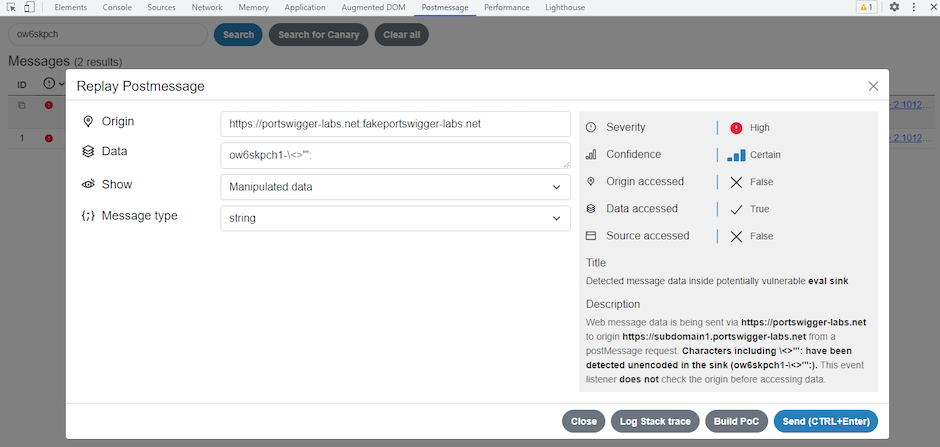Click the Messages (2 results) heading
The image size is (940, 447).
(65, 61)
